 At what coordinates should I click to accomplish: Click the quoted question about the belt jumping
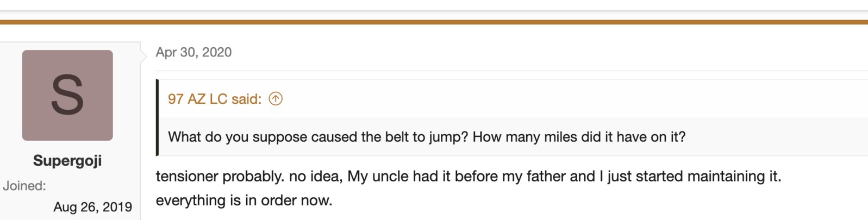[427, 137]
